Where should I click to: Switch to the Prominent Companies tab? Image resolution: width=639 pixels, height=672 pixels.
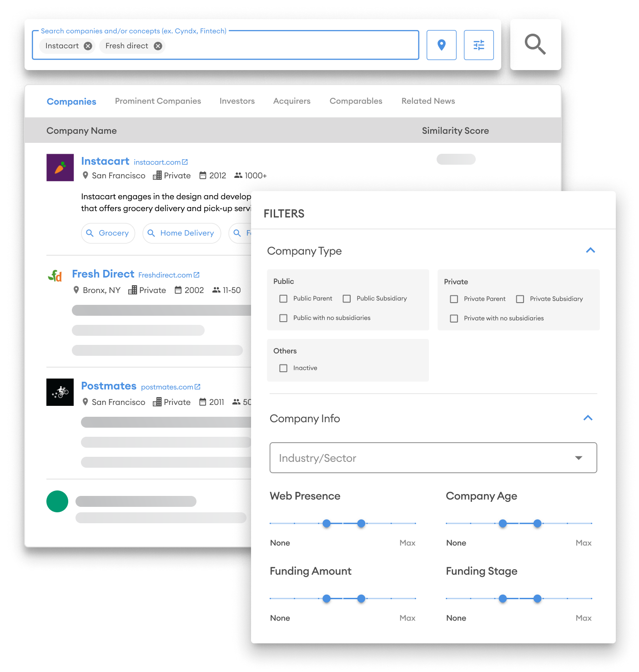coord(158,101)
